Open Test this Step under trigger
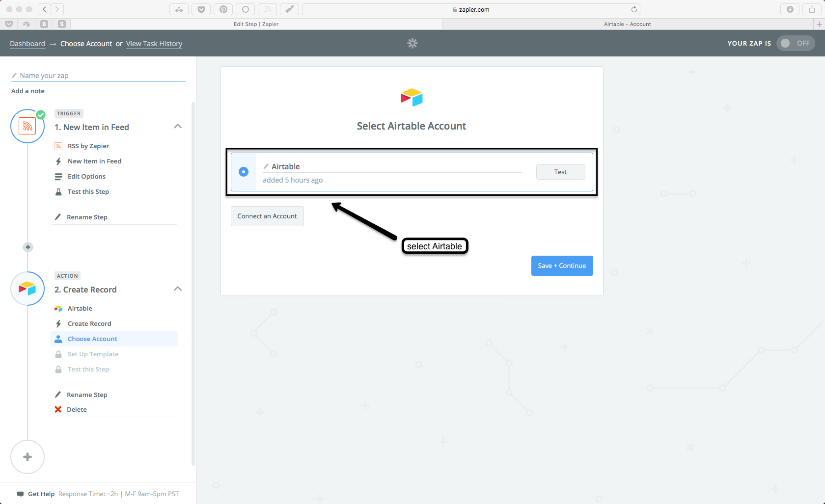Viewport: 825px width, 504px height. (88, 191)
